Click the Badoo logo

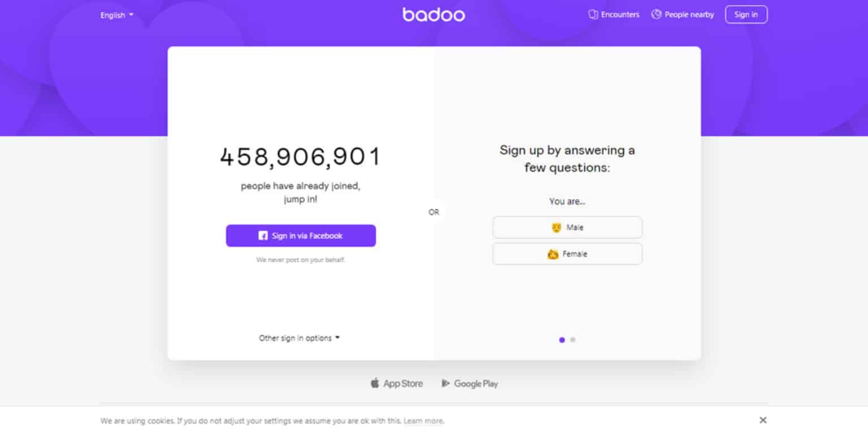[x=433, y=15]
